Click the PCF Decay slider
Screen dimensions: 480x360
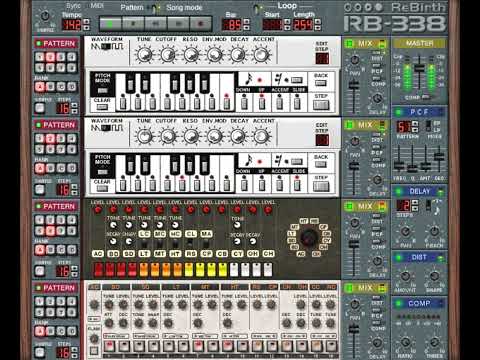439,156
